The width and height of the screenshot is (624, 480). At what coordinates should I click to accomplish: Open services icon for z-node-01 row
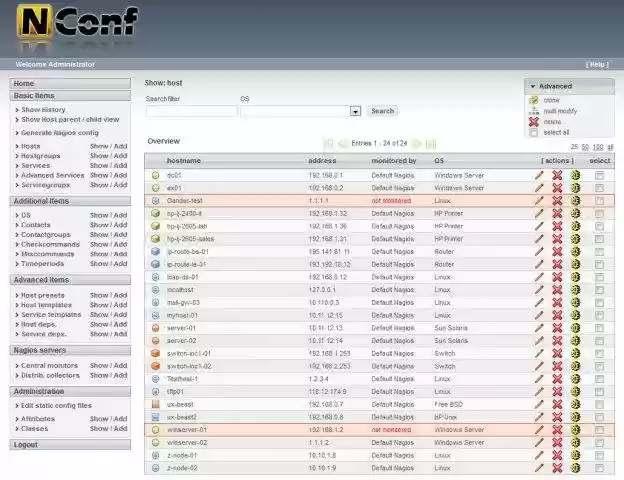[x=575, y=455]
